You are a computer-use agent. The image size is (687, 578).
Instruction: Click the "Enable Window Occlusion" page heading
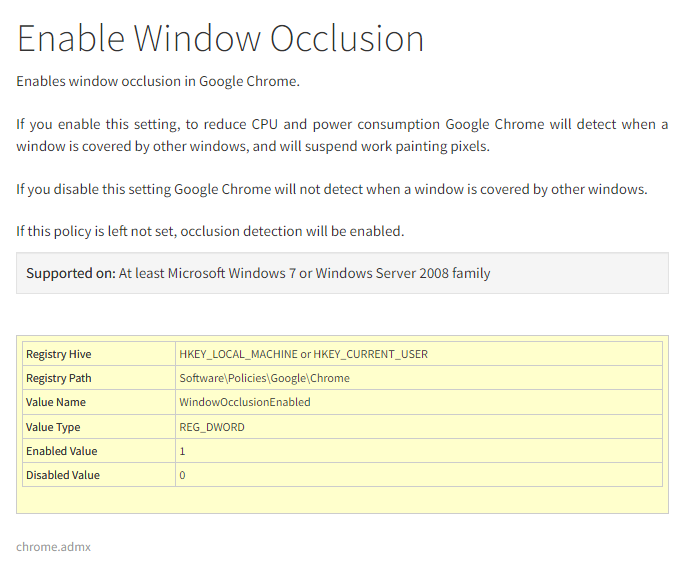point(220,38)
